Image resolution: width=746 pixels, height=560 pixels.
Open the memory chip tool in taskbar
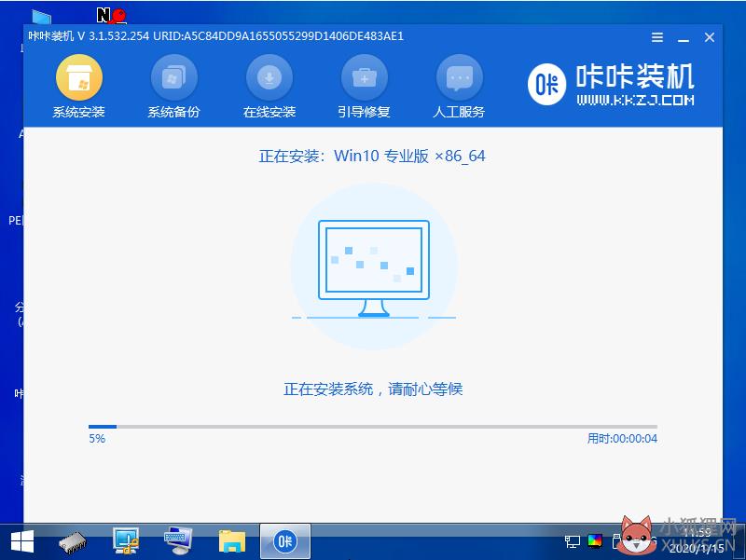73,542
